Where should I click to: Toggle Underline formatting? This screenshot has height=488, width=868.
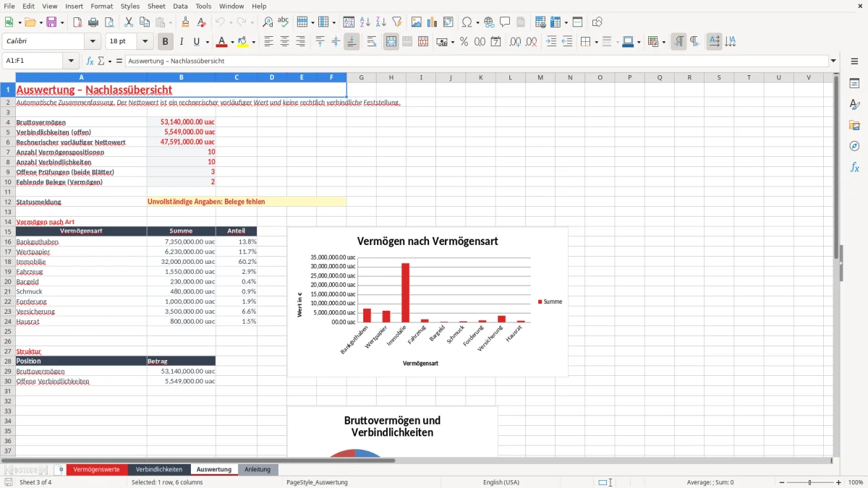(x=197, y=42)
